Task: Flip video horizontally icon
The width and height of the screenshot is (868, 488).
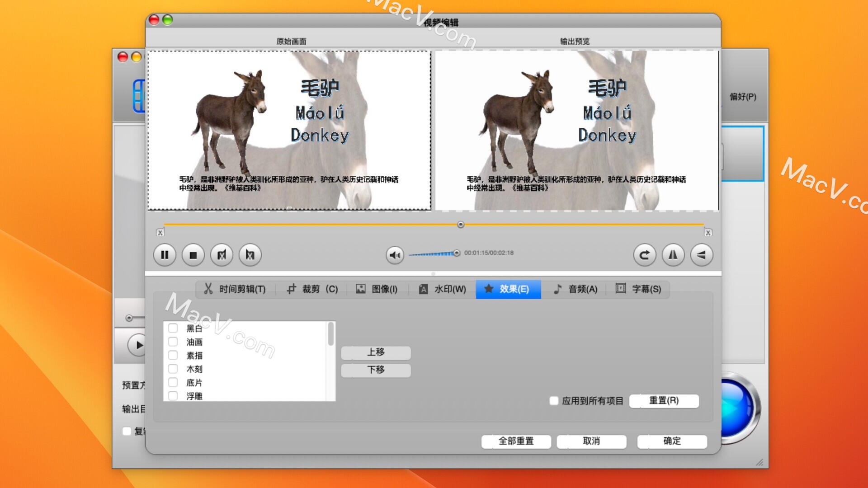Action: click(673, 255)
